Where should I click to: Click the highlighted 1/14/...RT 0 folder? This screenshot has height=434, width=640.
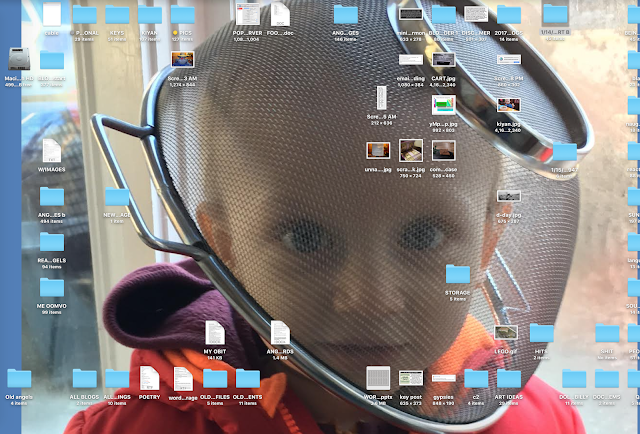(x=555, y=14)
